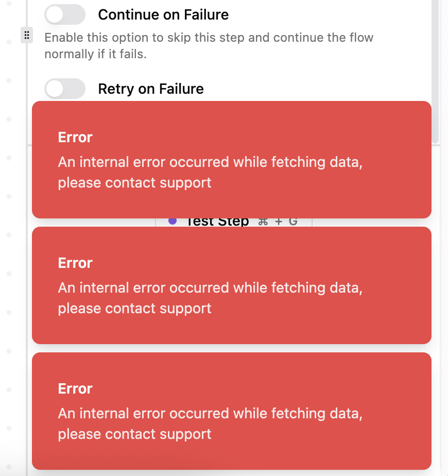Click the bottom toast's error message text
The image size is (448, 476).
[x=210, y=423]
